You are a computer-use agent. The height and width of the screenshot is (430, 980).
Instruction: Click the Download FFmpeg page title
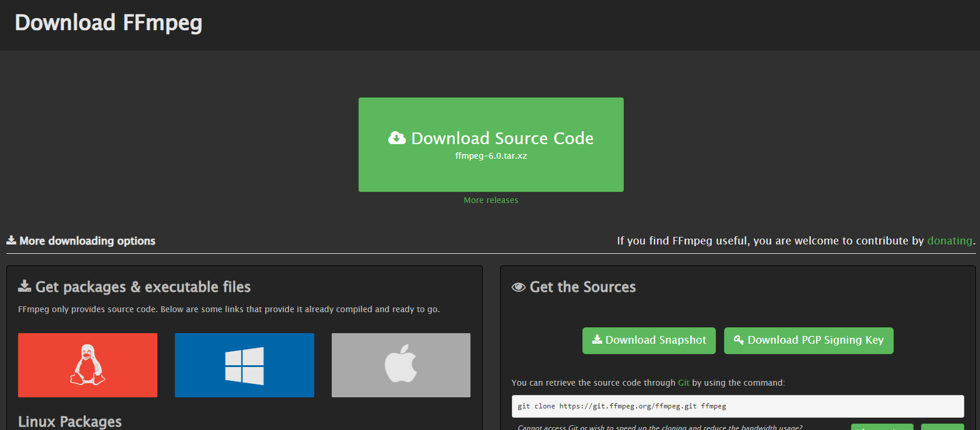108,23
